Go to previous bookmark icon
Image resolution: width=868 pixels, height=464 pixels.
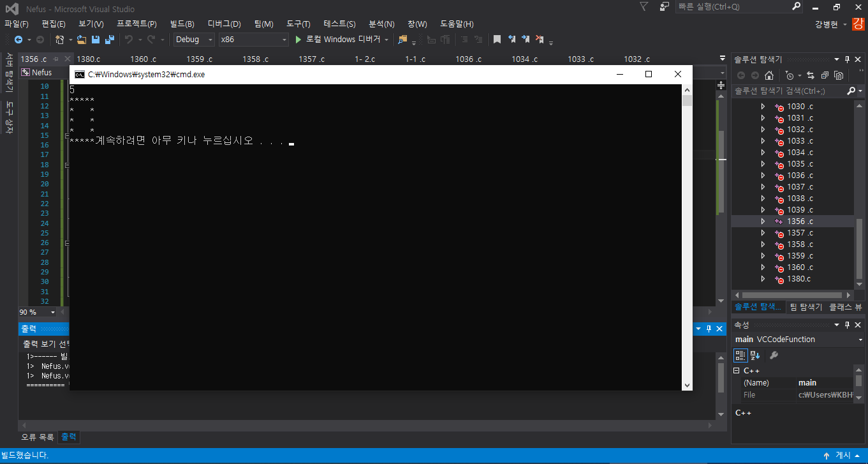tap(511, 40)
